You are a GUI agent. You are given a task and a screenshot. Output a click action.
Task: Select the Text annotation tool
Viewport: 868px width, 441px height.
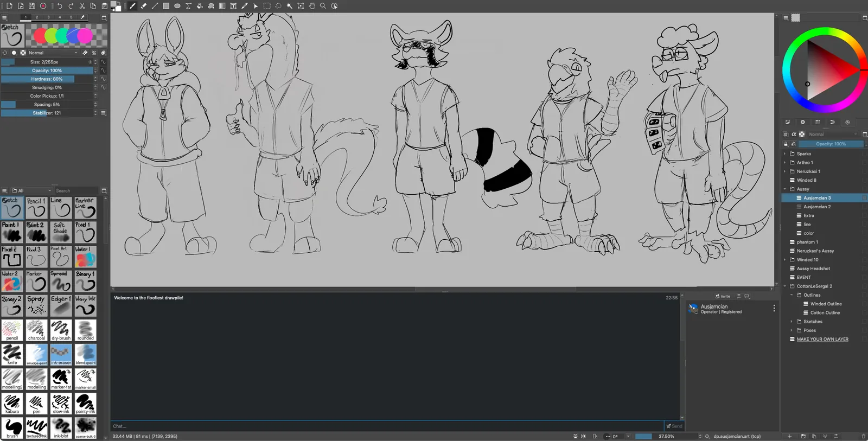[x=233, y=6]
